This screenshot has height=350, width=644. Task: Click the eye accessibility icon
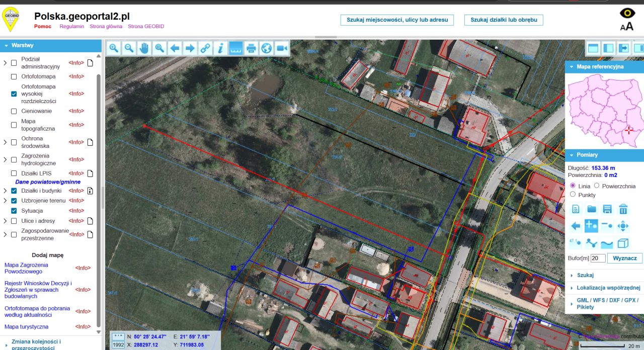point(627,14)
